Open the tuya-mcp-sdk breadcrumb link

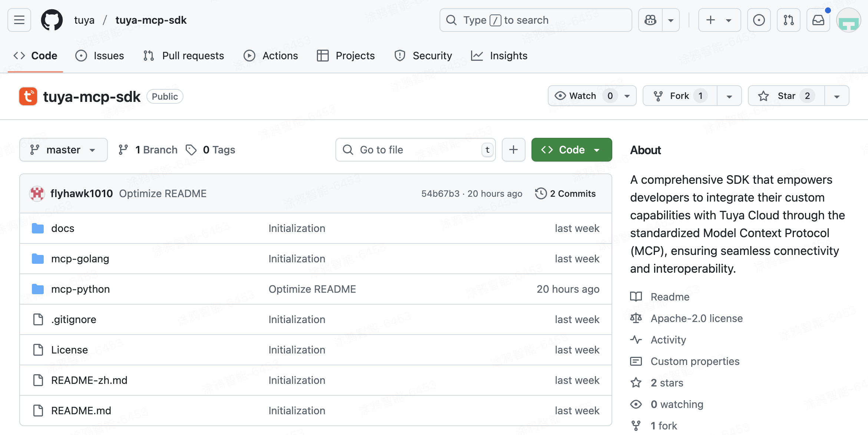pyautogui.click(x=151, y=20)
